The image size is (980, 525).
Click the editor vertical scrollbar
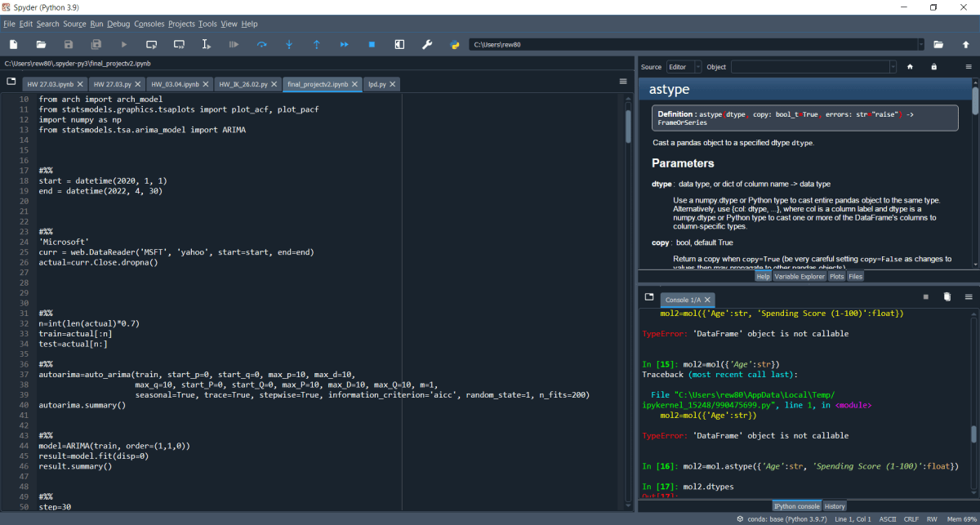click(x=628, y=127)
